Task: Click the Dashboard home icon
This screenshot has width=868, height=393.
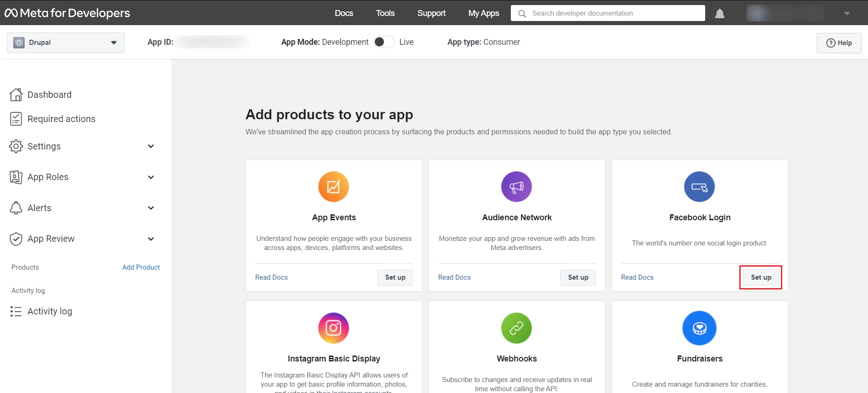Action: (16, 95)
